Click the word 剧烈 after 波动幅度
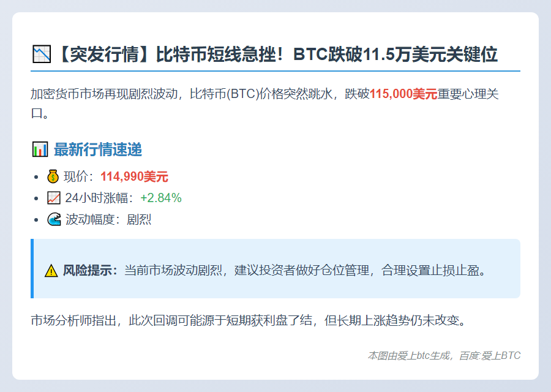 pos(137,219)
